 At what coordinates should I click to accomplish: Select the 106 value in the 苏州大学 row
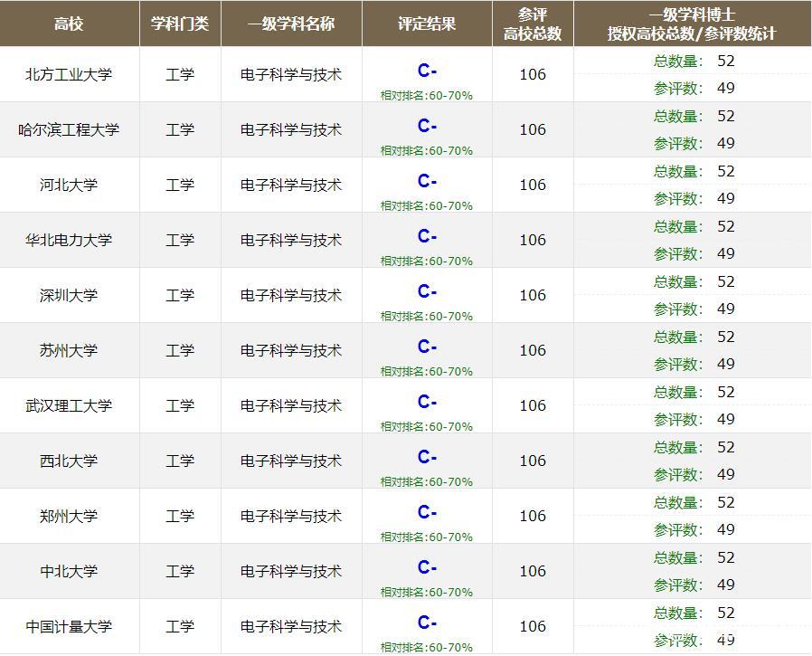[533, 350]
